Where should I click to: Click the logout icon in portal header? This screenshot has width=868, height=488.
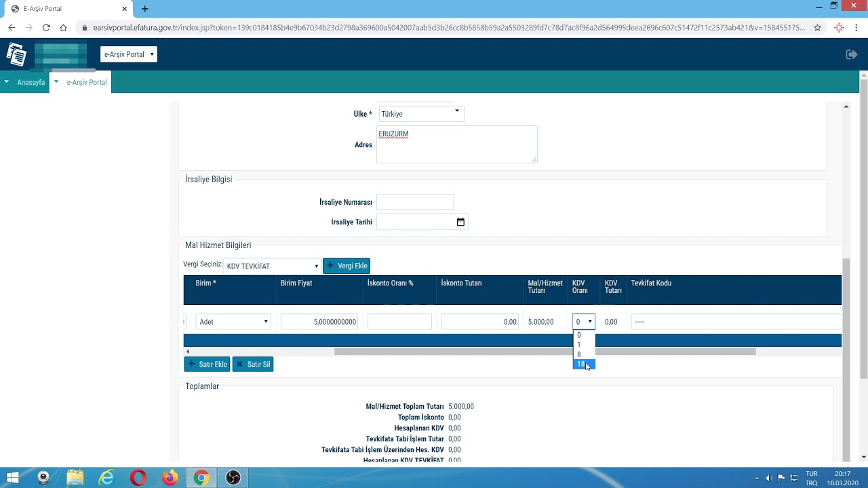[852, 54]
